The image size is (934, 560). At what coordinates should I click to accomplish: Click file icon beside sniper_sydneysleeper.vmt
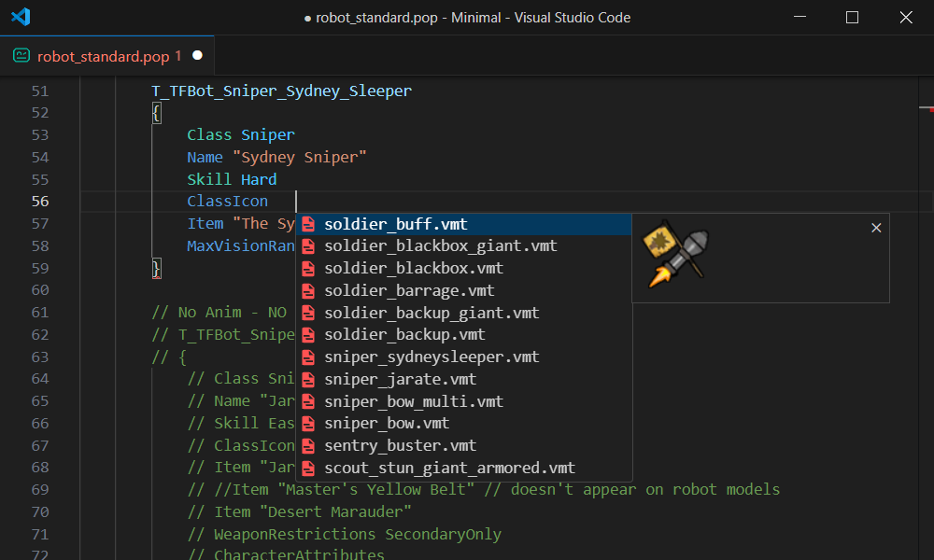click(x=308, y=357)
